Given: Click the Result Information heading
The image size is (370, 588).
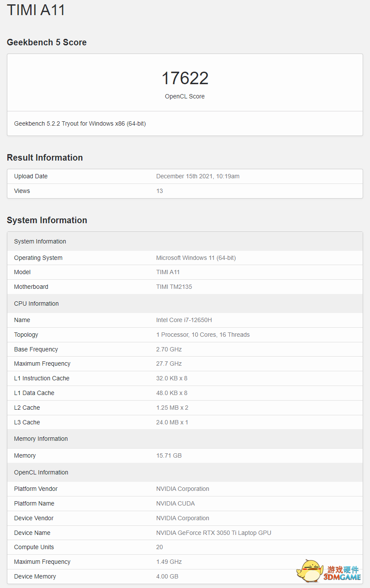Looking at the screenshot, I should pos(45,158).
